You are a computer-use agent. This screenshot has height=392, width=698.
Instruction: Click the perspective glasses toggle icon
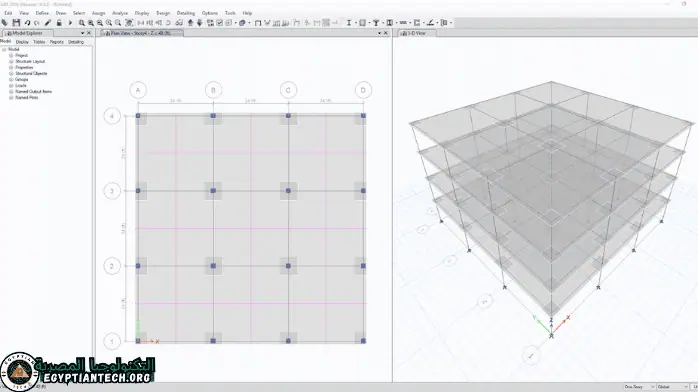[x=179, y=23]
